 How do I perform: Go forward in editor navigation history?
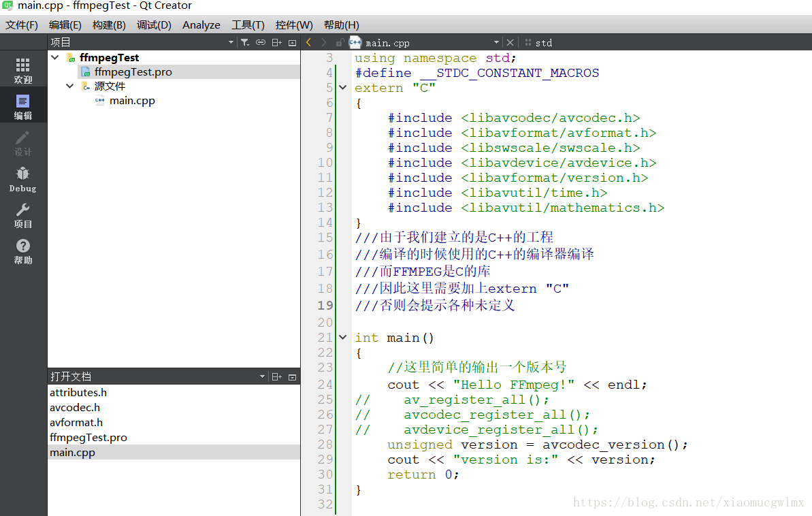pos(324,42)
